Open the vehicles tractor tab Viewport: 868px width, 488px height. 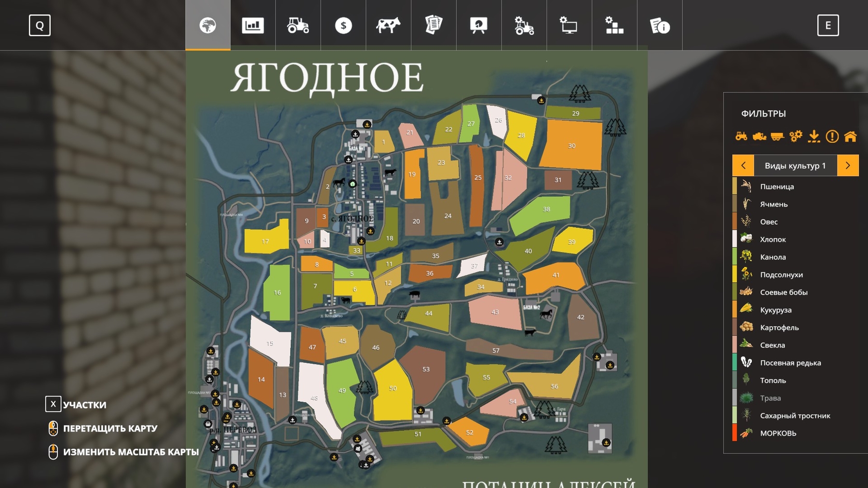(x=298, y=26)
